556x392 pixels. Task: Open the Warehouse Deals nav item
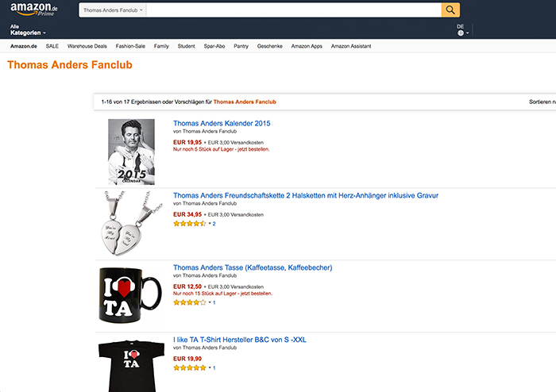coord(87,46)
